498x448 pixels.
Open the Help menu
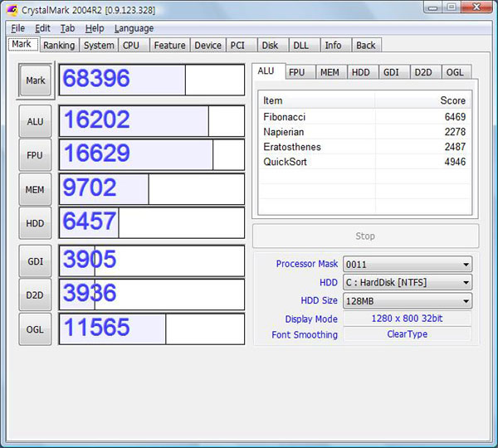click(x=95, y=28)
